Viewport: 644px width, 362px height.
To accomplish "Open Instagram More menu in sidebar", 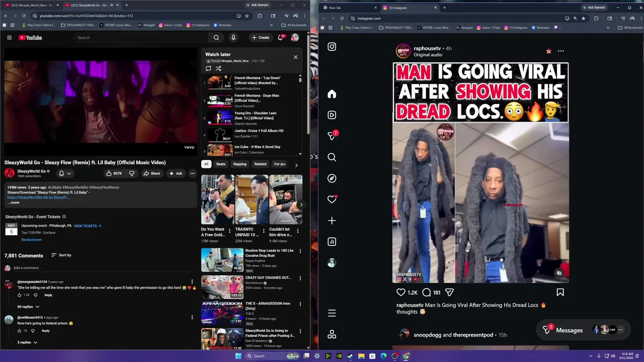I will pos(332,313).
